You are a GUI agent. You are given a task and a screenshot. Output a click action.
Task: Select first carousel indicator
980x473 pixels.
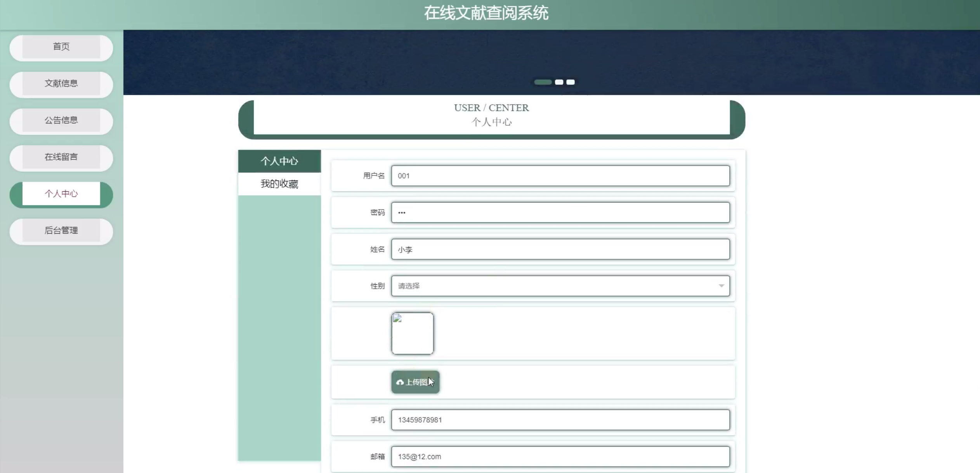pos(543,82)
